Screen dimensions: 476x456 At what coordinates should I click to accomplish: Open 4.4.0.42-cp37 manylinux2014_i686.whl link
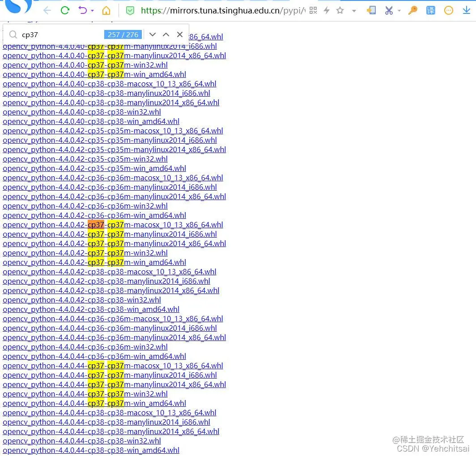(110, 234)
